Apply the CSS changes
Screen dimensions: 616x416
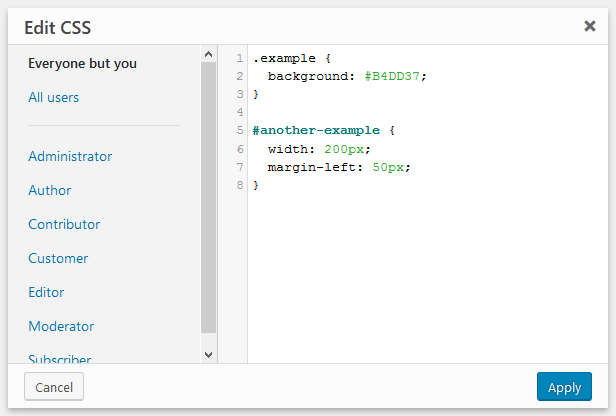(x=564, y=387)
